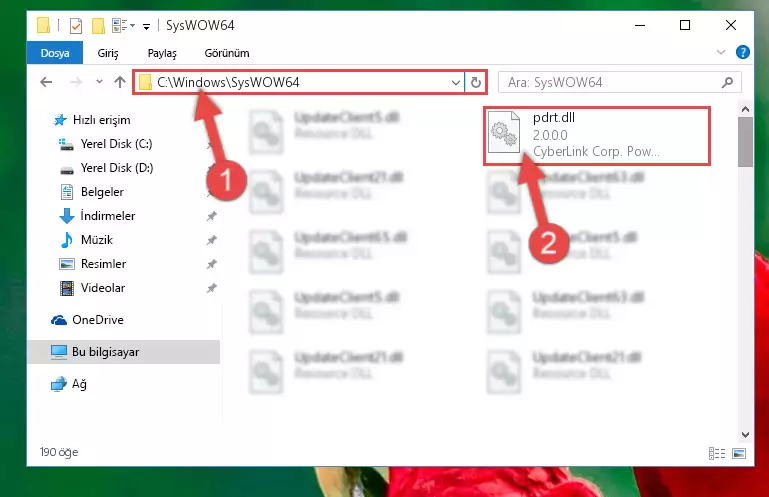The height and width of the screenshot is (497, 769).
Task: Go back with the left arrow
Action: (46, 82)
